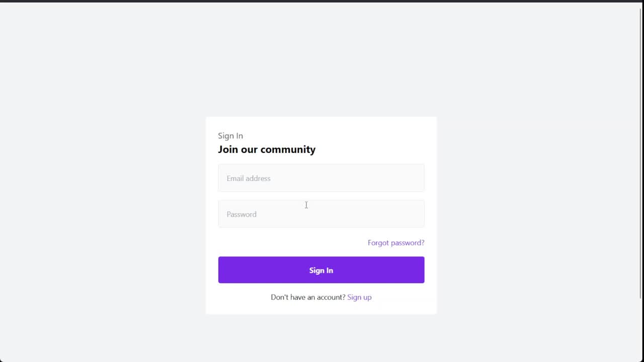Open the "Forgot password?" link
The height and width of the screenshot is (362, 644).
(x=396, y=243)
